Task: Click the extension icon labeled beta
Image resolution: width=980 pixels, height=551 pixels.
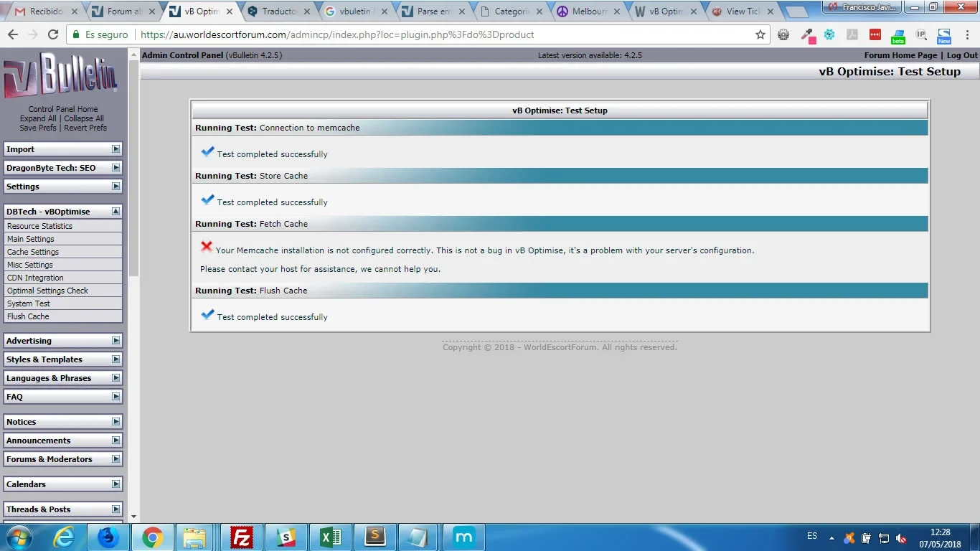Action: [x=898, y=36]
